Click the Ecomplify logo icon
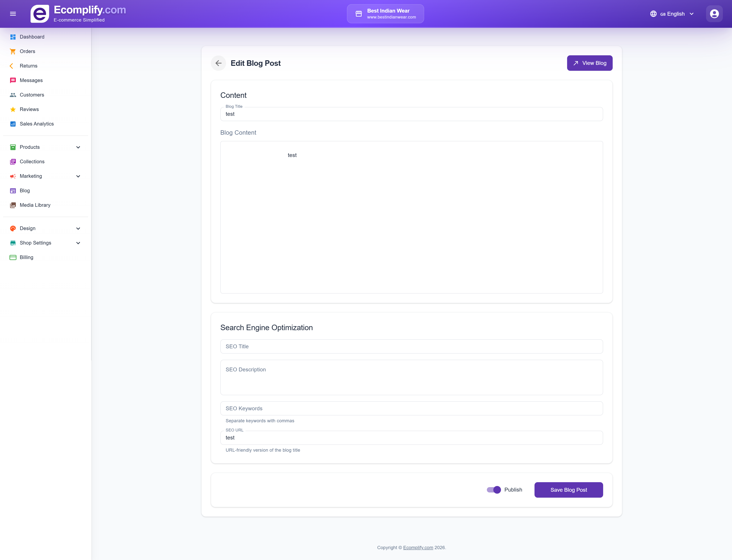732x560 pixels. [40, 14]
